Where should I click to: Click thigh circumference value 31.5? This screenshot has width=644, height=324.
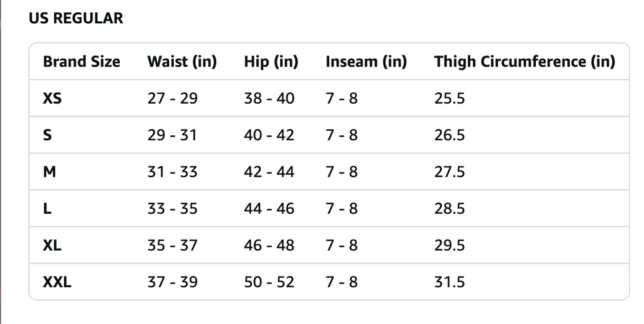(450, 282)
